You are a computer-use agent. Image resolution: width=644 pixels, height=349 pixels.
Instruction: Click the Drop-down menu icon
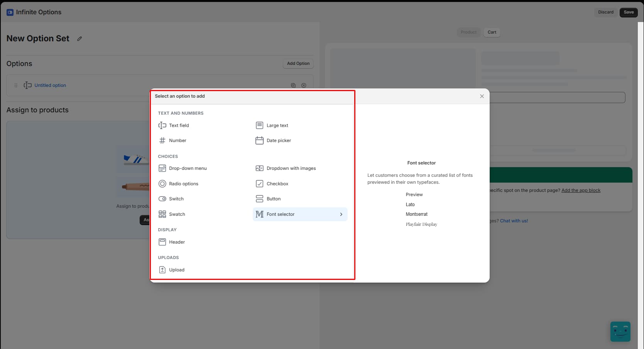tap(162, 168)
